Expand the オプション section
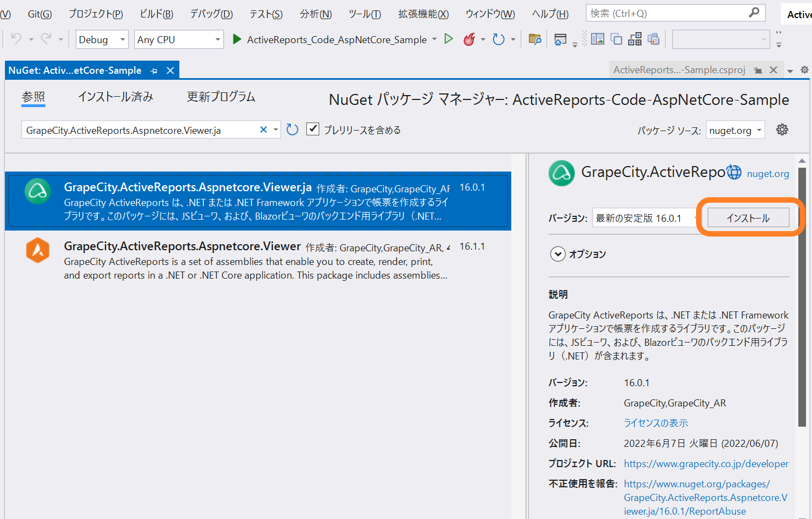The height and width of the screenshot is (519, 812). point(558,254)
